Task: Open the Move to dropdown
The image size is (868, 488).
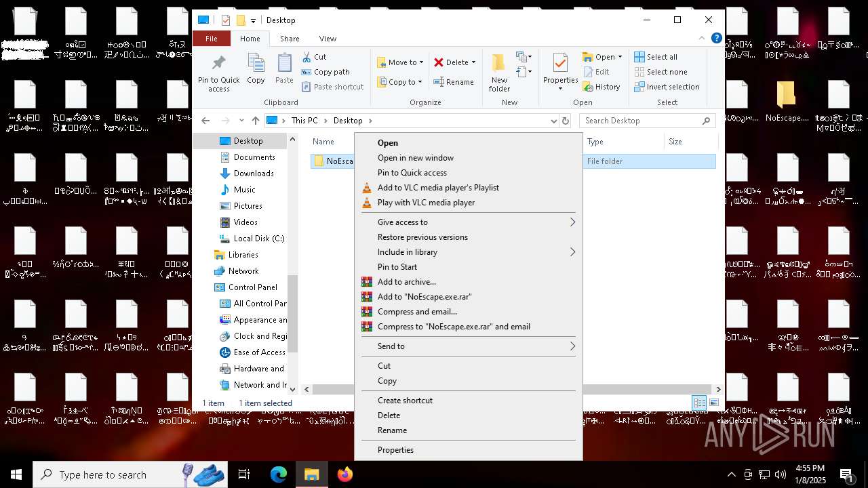Action: tap(400, 62)
